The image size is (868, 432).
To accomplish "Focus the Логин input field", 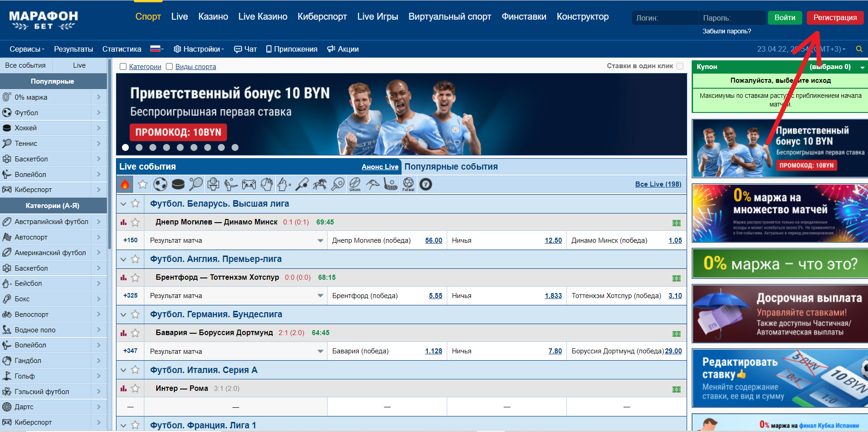I will [x=665, y=18].
